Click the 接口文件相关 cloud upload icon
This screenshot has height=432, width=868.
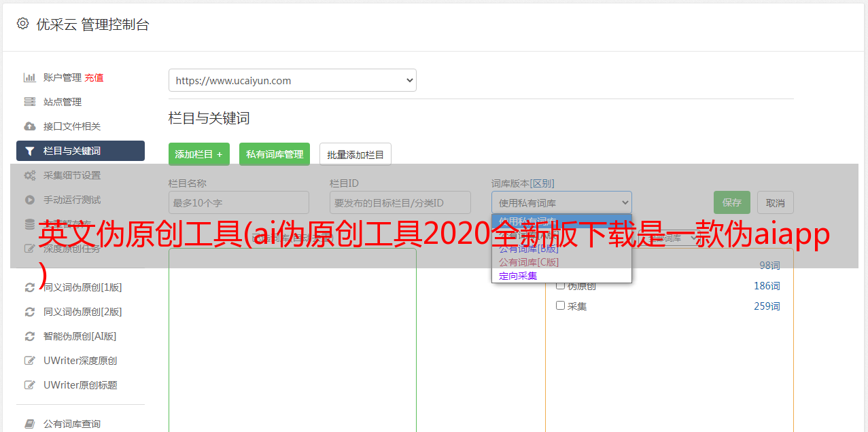click(30, 126)
